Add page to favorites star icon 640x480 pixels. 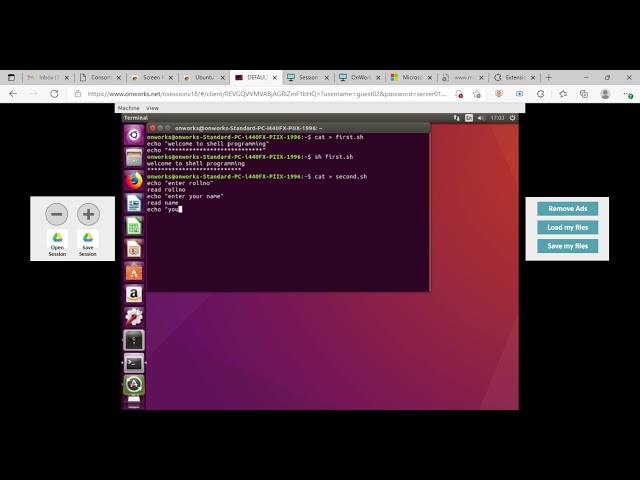[x=477, y=94]
